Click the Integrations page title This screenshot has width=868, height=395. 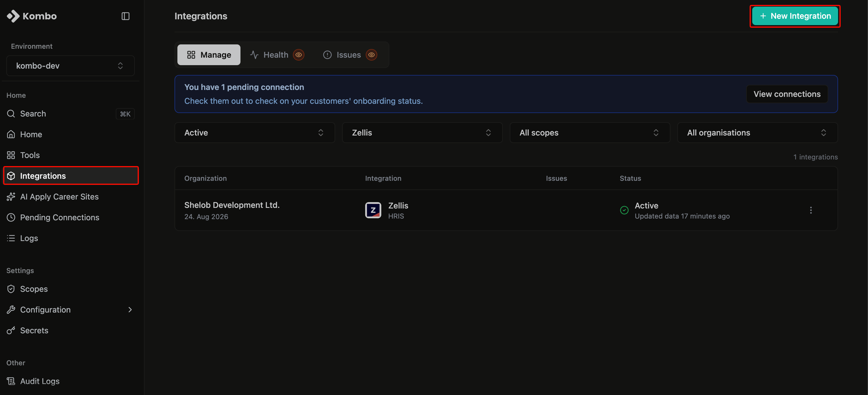[x=201, y=16]
